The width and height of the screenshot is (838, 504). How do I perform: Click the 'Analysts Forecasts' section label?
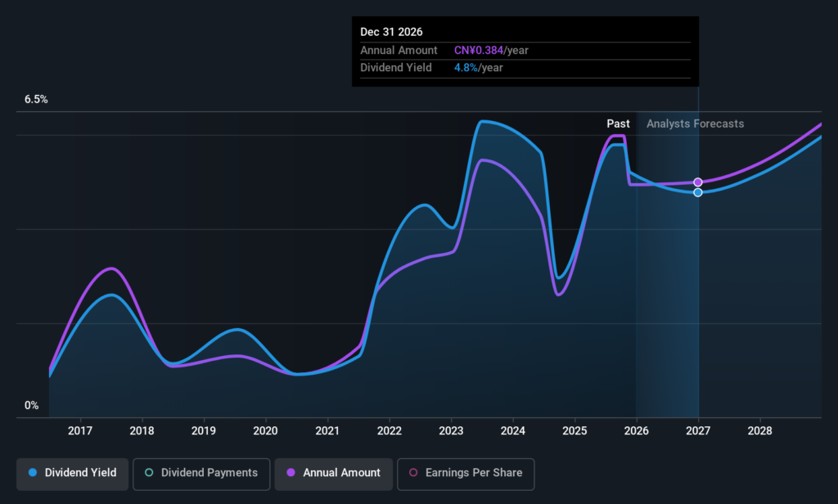(696, 124)
